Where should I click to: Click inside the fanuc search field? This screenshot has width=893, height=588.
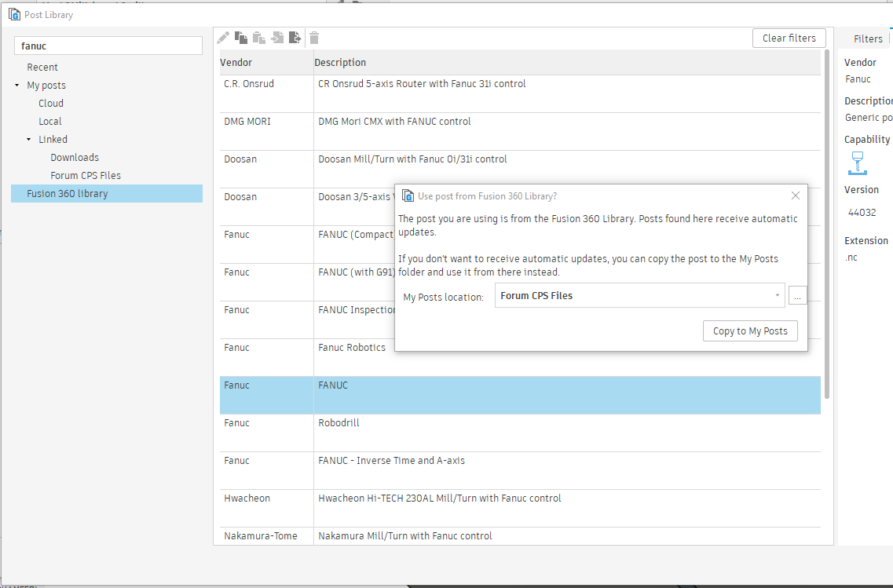[108, 45]
